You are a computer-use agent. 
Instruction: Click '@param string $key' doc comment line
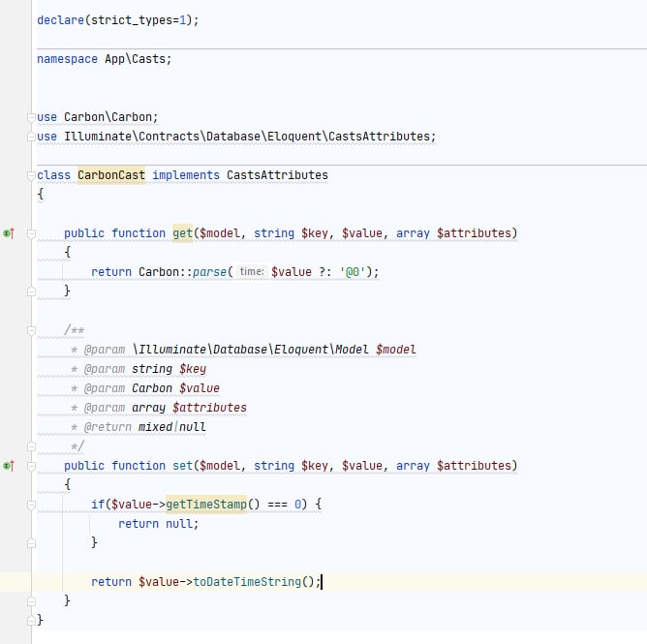point(139,369)
